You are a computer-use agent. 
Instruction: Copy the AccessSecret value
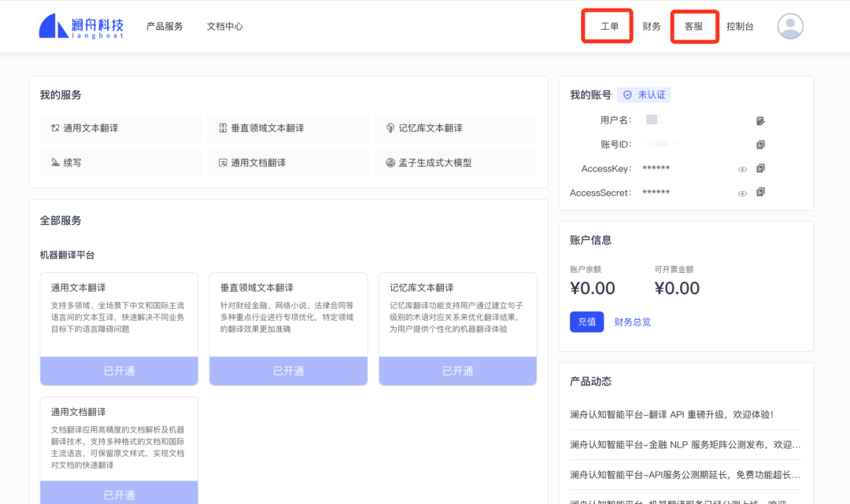760,192
